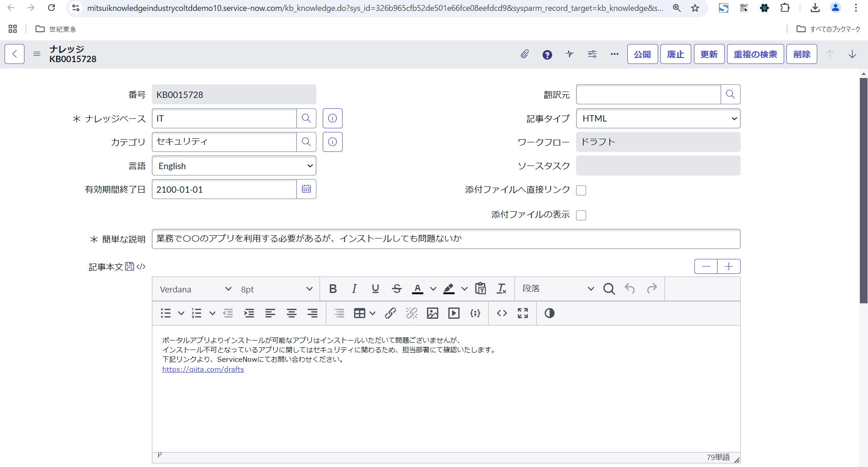This screenshot has height=467, width=868.
Task: Switch the editor to fullscreen mode
Action: (523, 313)
